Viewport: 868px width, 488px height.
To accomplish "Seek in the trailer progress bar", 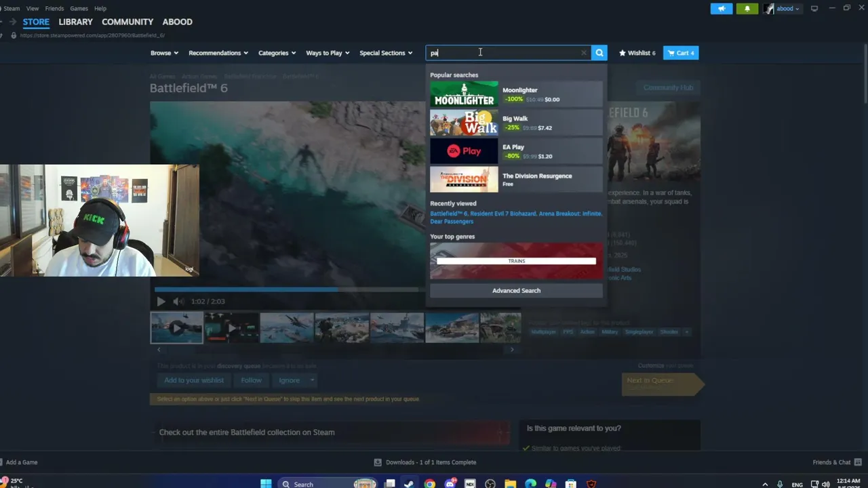I will click(288, 289).
